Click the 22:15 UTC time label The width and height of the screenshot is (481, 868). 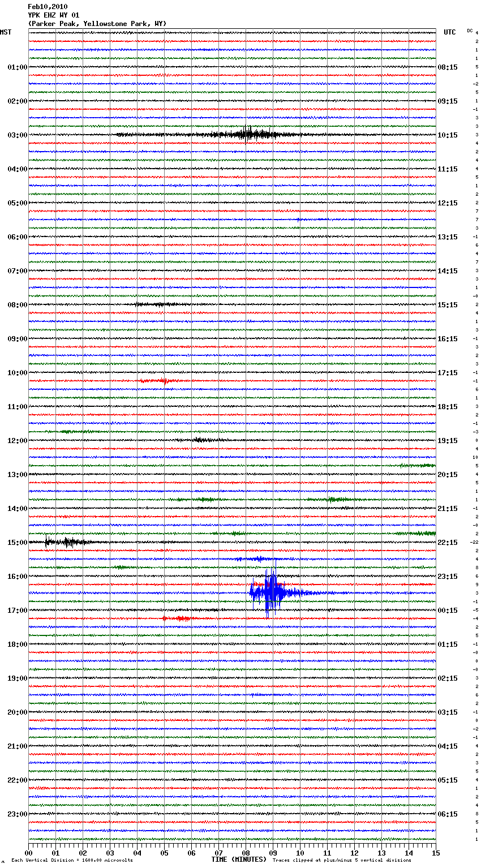pos(448,543)
